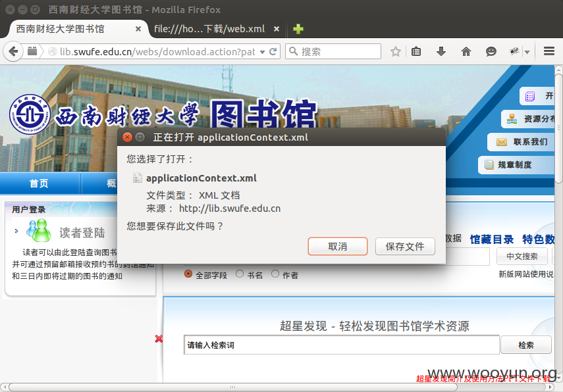Click the red X broken image icon
This screenshot has height=392, width=563.
[x=159, y=339]
